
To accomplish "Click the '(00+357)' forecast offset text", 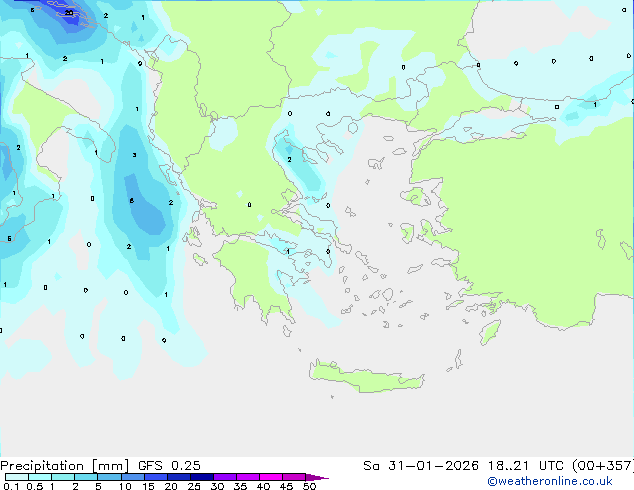I will click(603, 466).
